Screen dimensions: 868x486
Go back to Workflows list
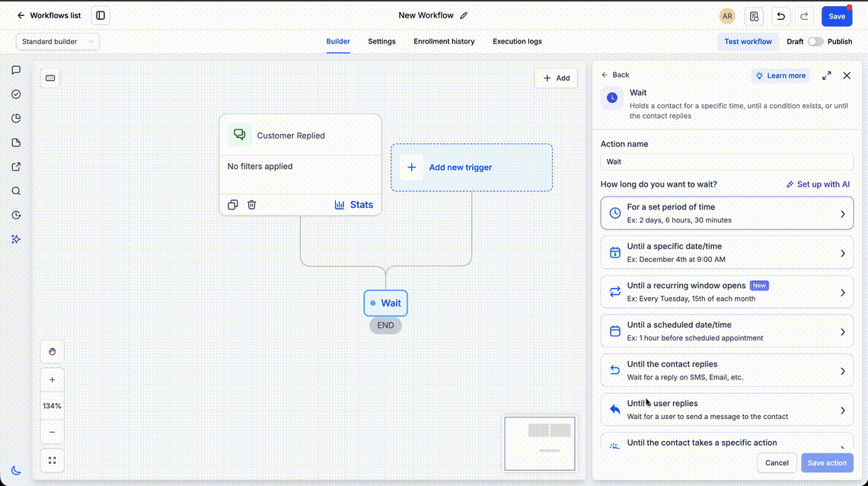(x=49, y=15)
